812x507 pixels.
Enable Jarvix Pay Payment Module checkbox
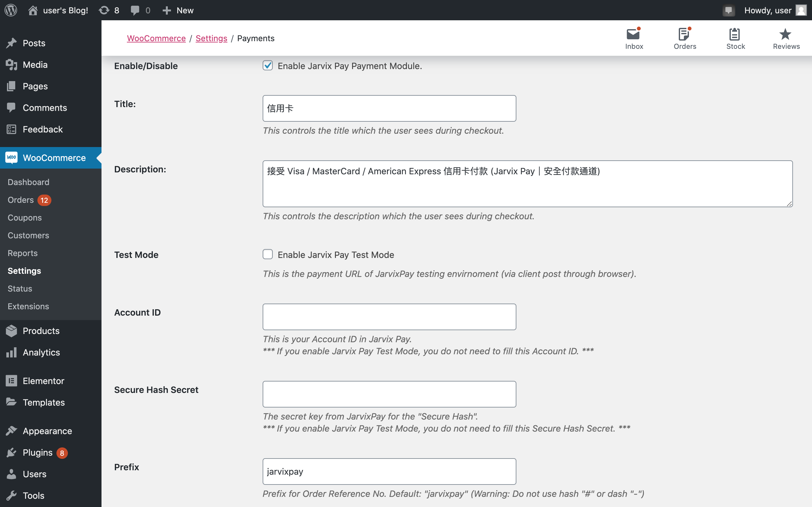pyautogui.click(x=268, y=65)
